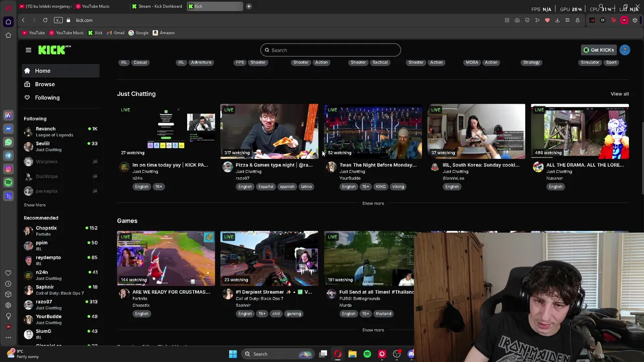Click the snapshot camera icon in address bar
This screenshot has height=362, width=644.
pos(517,20)
